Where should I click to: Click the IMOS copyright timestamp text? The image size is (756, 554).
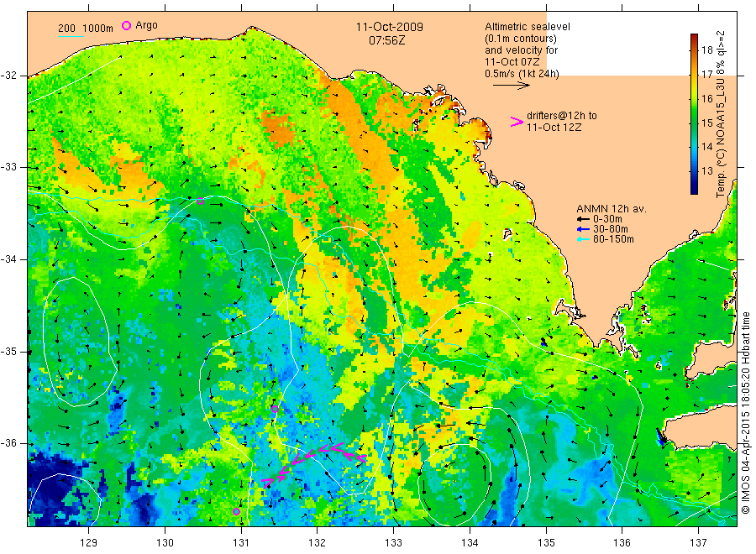(x=746, y=413)
